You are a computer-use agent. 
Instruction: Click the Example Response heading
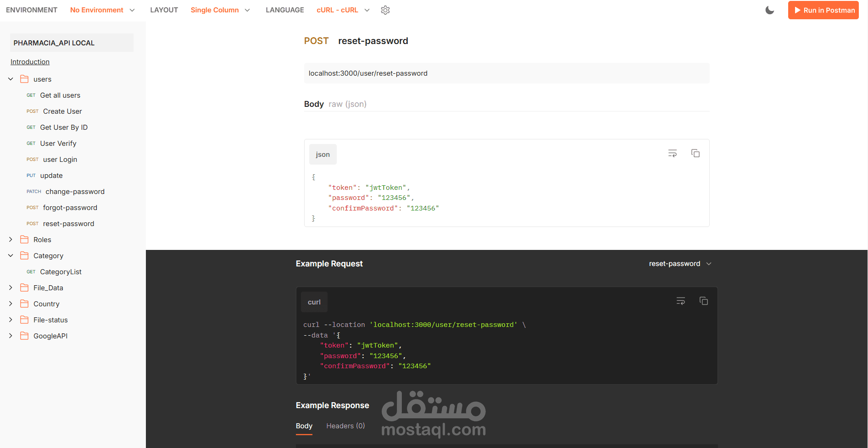coord(333,405)
